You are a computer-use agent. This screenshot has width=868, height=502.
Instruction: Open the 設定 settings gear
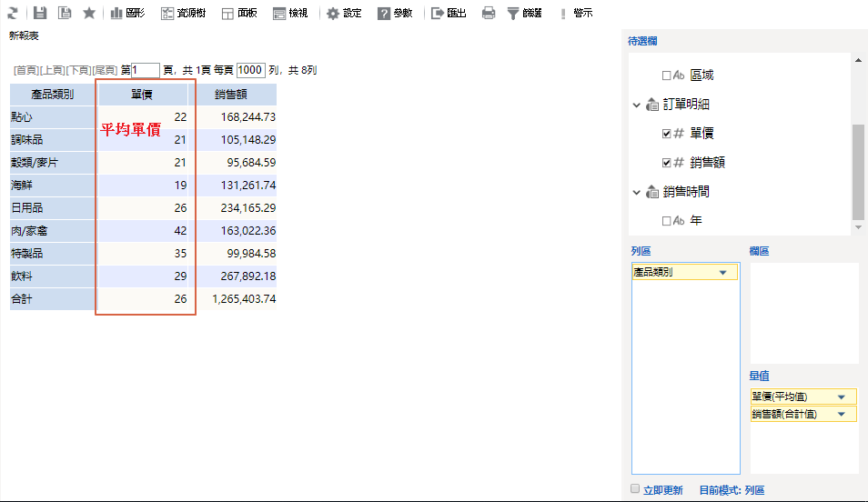(344, 14)
